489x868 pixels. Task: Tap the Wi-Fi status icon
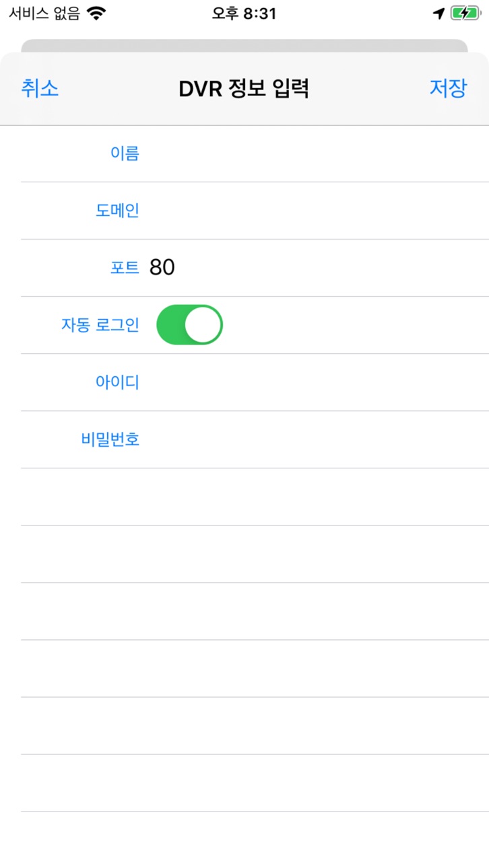click(x=98, y=13)
